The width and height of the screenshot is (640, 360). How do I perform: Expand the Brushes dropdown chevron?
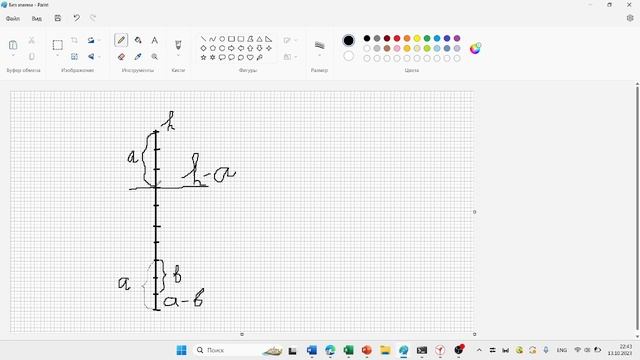(x=178, y=55)
